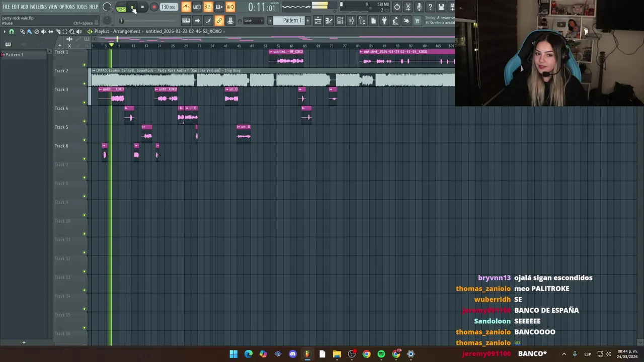The height and width of the screenshot is (362, 644).
Task: Click the 0:11:01 time display
Action: coord(262,7)
